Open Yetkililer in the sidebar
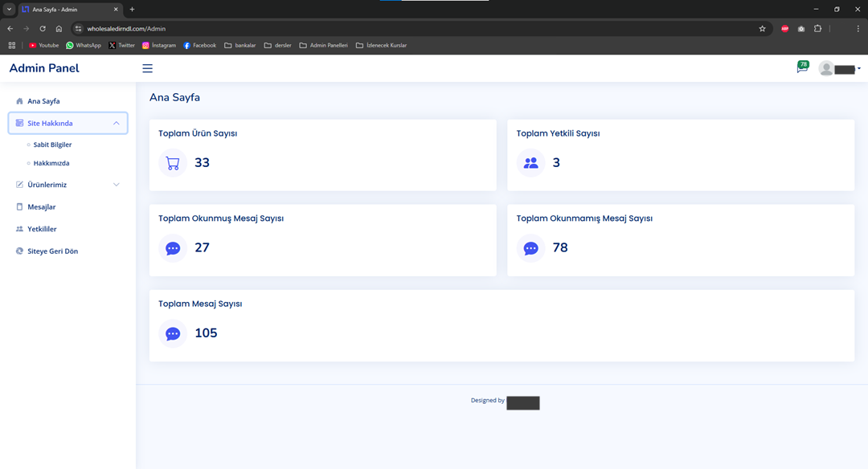 click(42, 229)
